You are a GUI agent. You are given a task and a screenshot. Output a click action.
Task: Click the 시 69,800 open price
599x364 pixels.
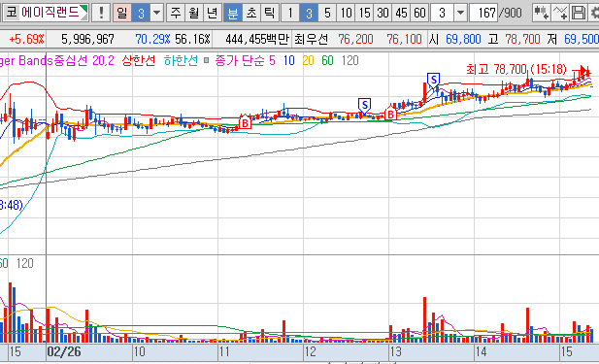tap(454, 39)
